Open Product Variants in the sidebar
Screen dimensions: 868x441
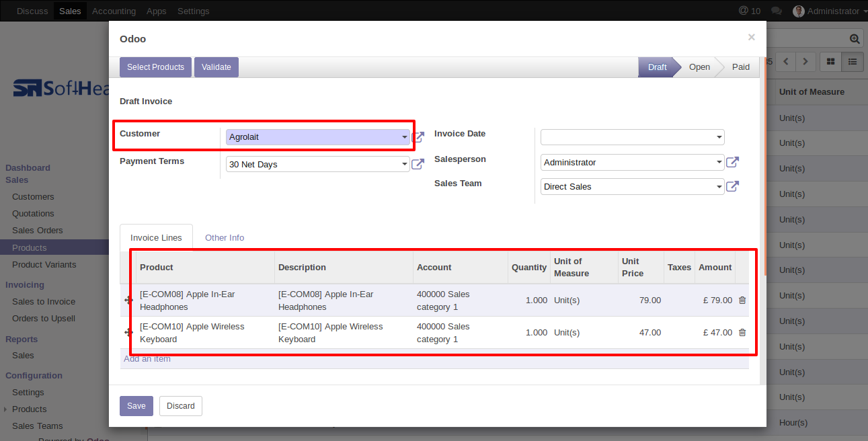coord(44,265)
